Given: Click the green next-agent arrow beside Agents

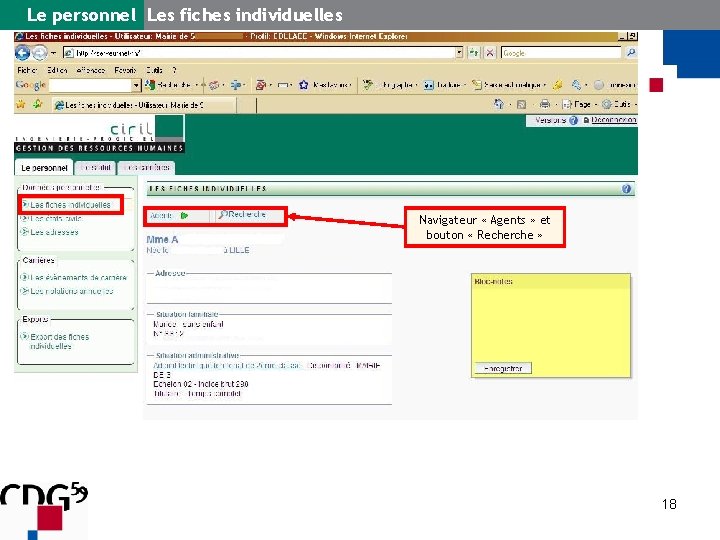Looking at the screenshot, I should point(185,215).
